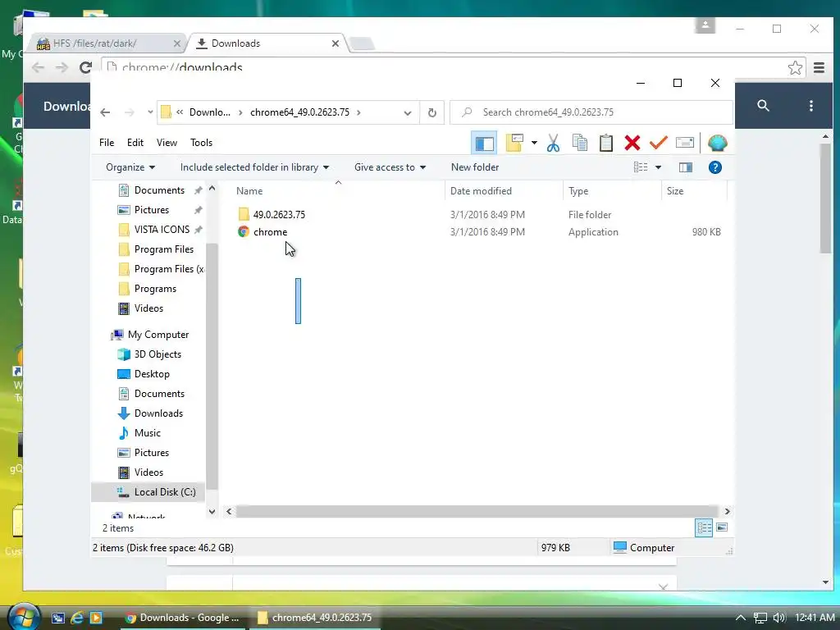
Task: Delete item with the red X icon
Action: coord(632,143)
